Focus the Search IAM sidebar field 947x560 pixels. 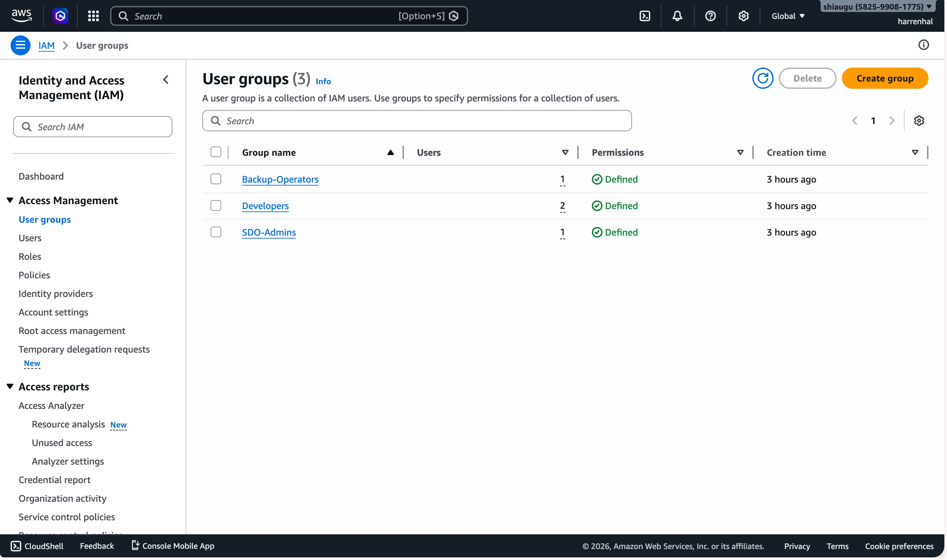pos(93,127)
